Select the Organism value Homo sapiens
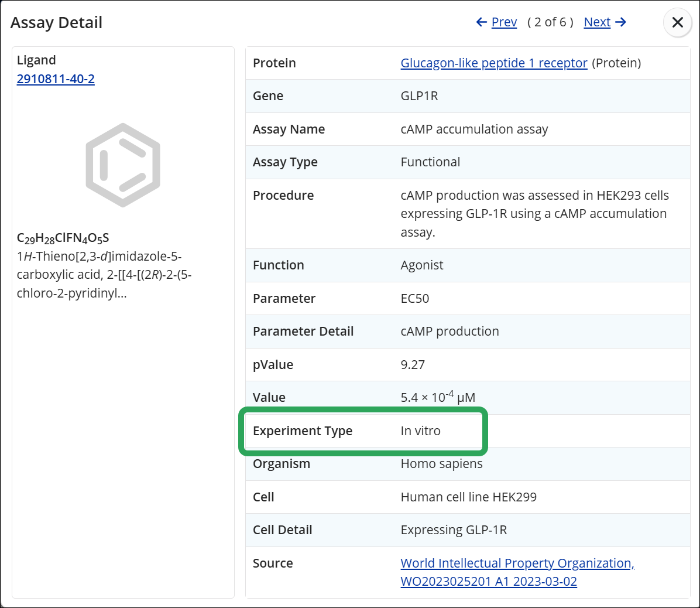This screenshot has height=608, width=700. [x=441, y=464]
